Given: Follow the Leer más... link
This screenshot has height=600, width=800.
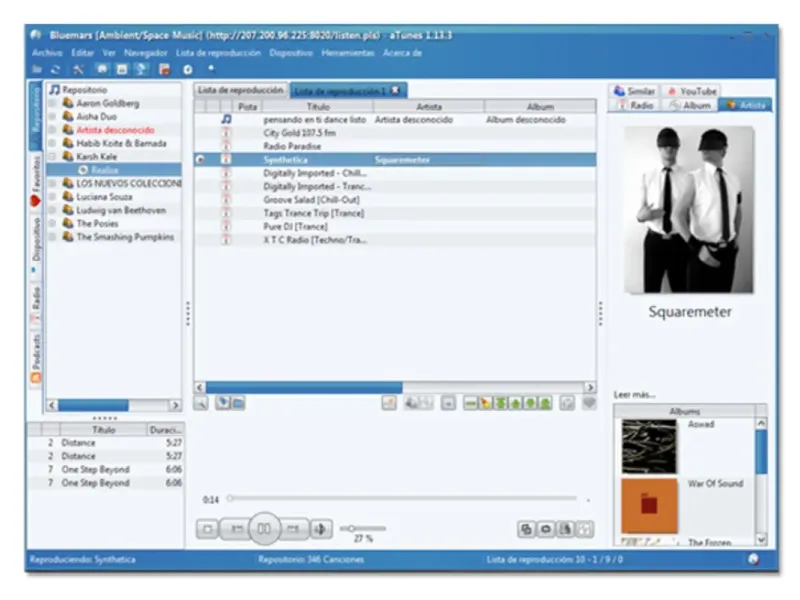Looking at the screenshot, I should [x=634, y=394].
